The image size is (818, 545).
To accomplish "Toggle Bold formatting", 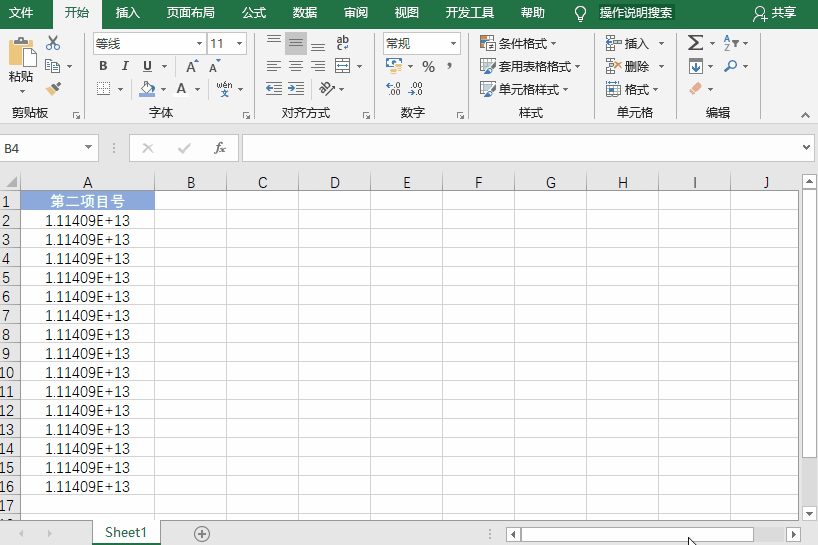I will [x=103, y=66].
